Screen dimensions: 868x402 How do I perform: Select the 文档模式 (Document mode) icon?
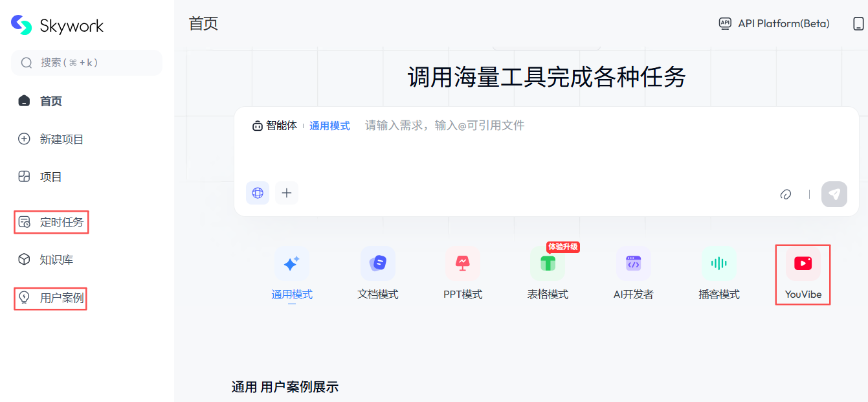tap(377, 263)
